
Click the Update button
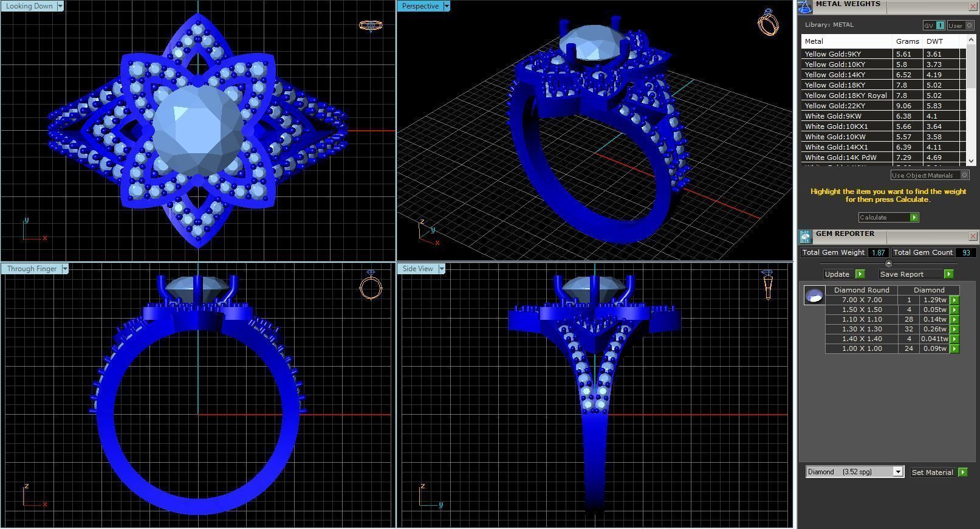coord(844,274)
